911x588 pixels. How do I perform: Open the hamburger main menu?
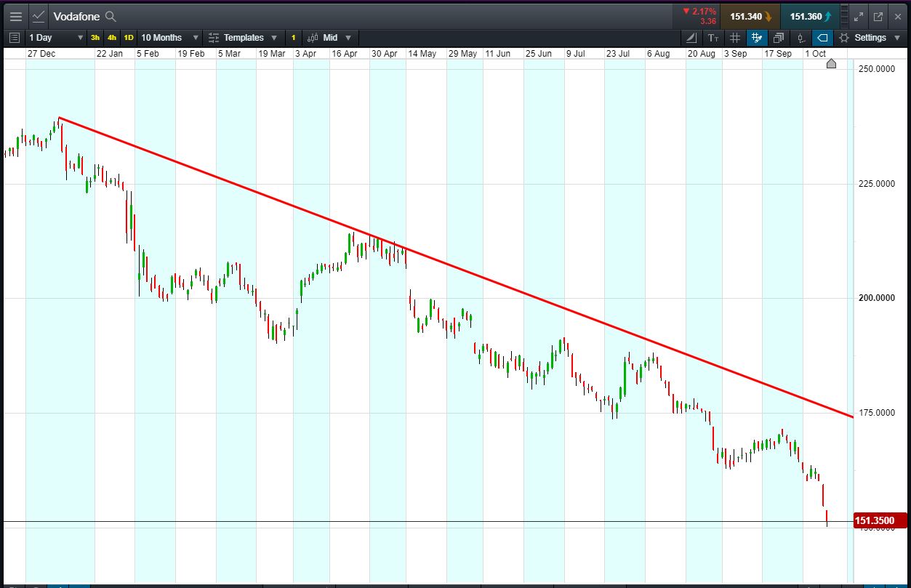point(15,16)
